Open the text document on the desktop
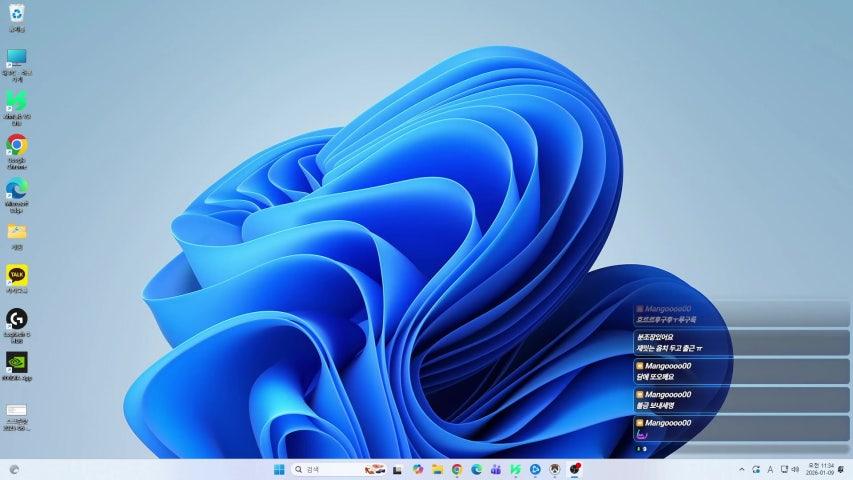This screenshot has height=480, width=853. 17,410
